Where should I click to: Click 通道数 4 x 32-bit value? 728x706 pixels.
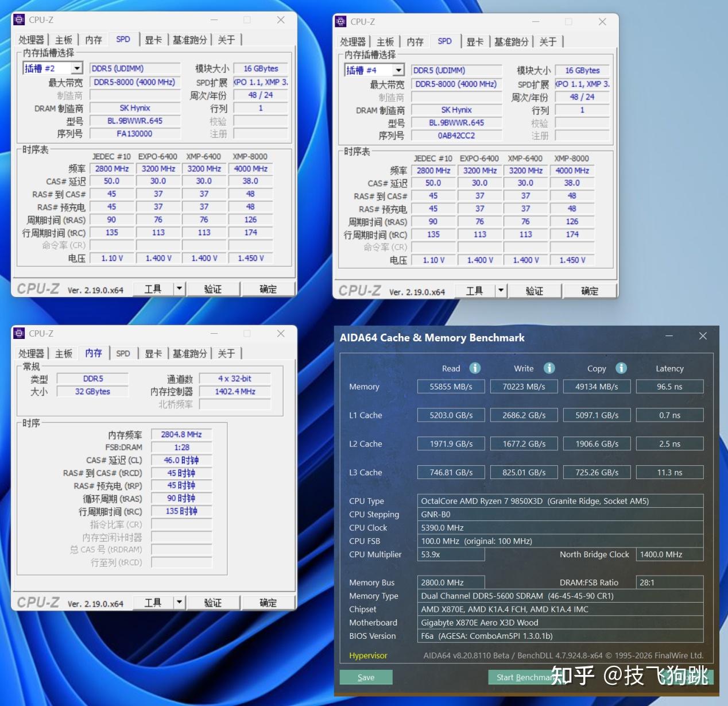235,379
